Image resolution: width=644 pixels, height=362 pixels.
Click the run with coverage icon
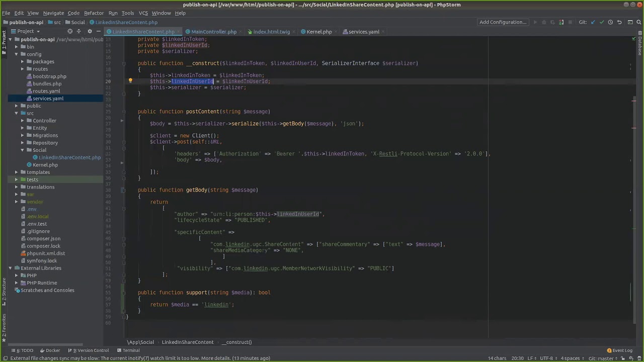[552, 22]
